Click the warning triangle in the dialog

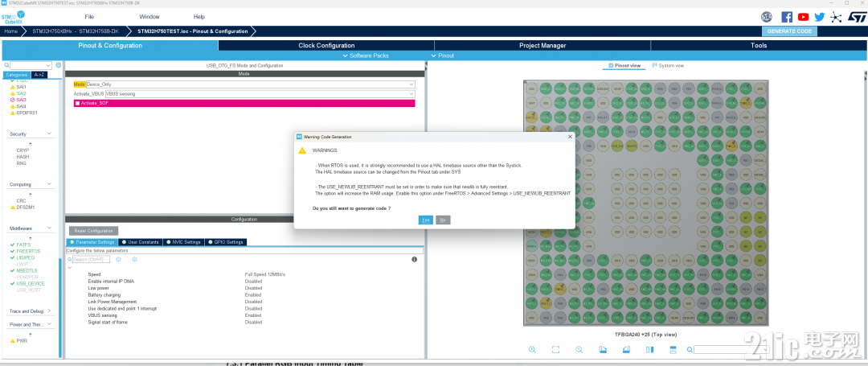pos(301,150)
